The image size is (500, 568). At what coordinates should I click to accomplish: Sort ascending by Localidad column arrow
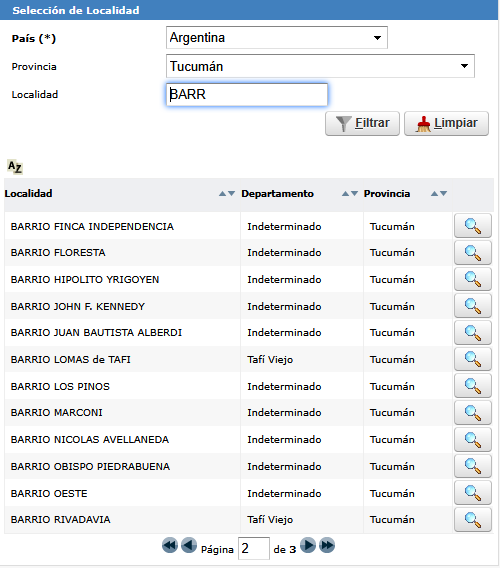click(222, 194)
